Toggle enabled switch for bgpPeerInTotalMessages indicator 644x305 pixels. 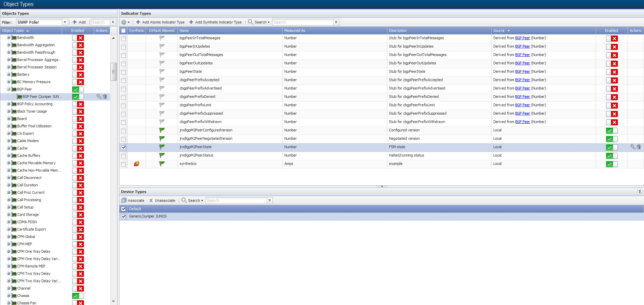(612, 39)
